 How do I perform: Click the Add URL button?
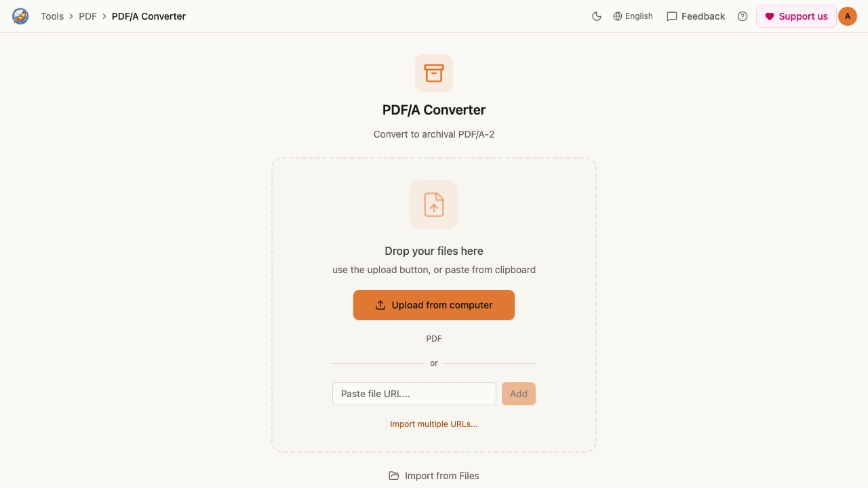(519, 394)
